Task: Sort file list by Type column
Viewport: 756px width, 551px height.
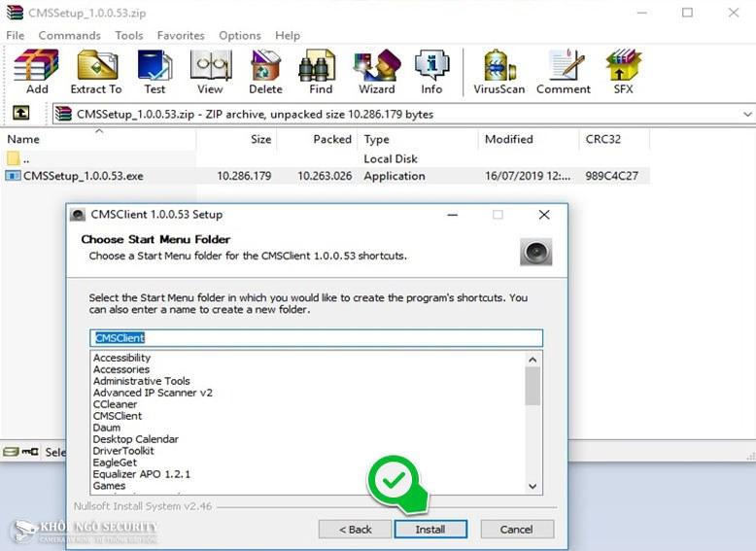Action: (418, 139)
